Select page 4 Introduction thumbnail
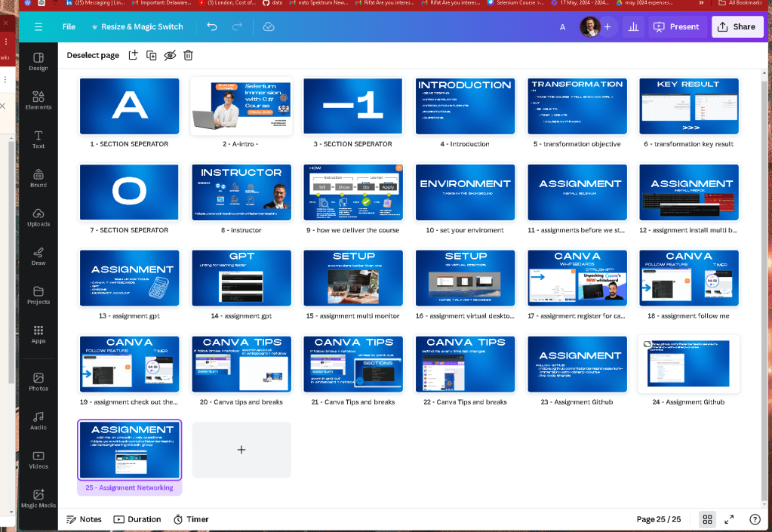This screenshot has height=532, width=772. 466,106
